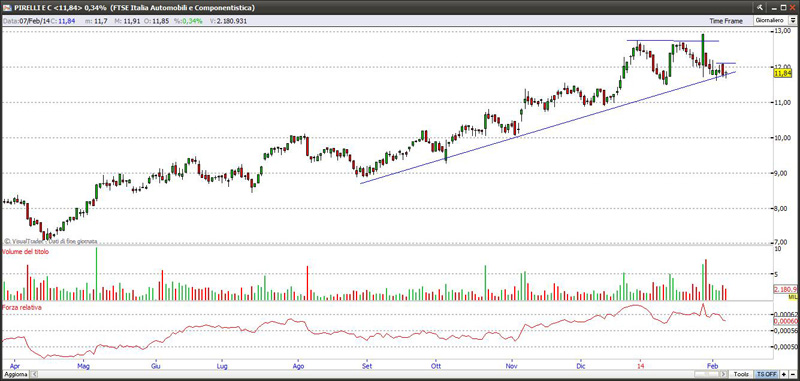Click the 'Forza relativa' panel label
Viewport: 800px width, 381px height.
(x=21, y=308)
